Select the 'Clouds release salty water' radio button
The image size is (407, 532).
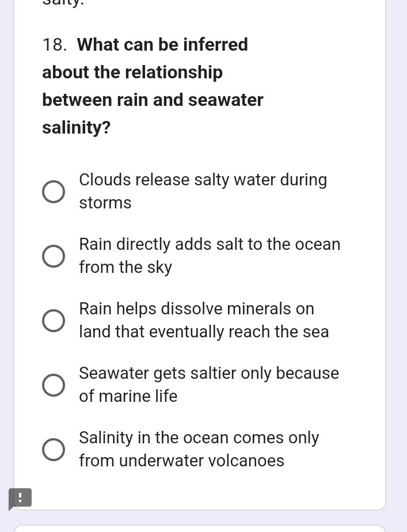54,192
